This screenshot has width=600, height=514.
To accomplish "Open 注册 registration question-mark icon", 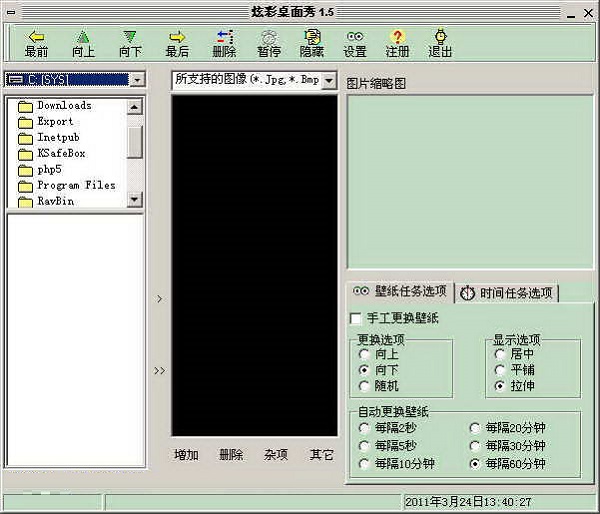I will 398,37.
